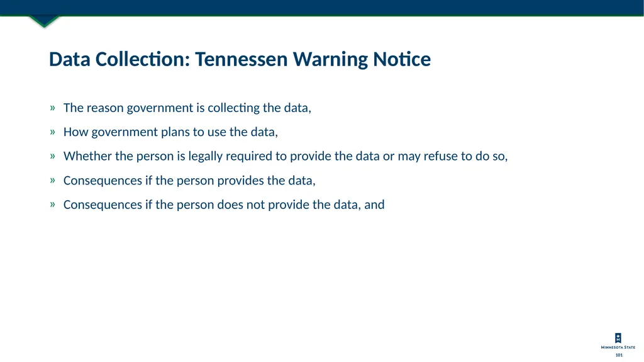644x362 pixels.
Task: Click the bullet marker before "The reason government"
Action: (x=53, y=108)
